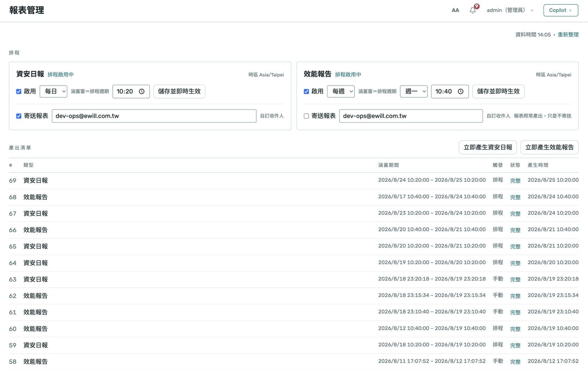Image resolution: width=588 pixels, height=370 pixels.
Task: Open 完整 status of report 63
Action: 515,279
